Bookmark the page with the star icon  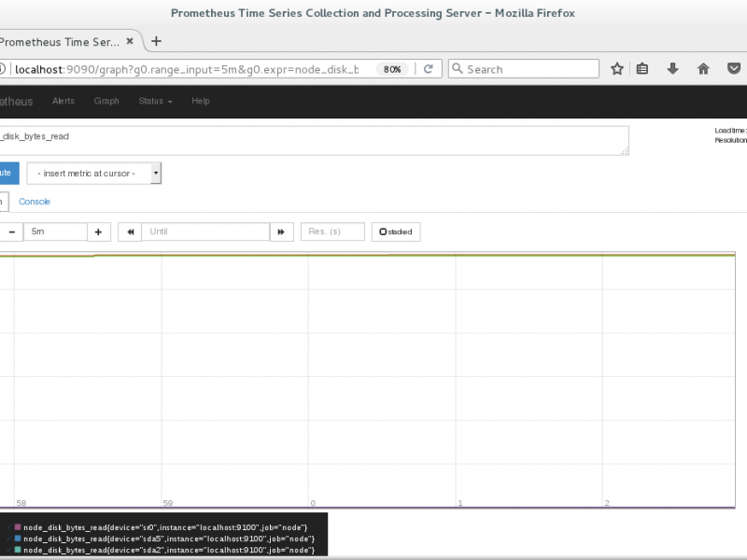click(x=616, y=68)
